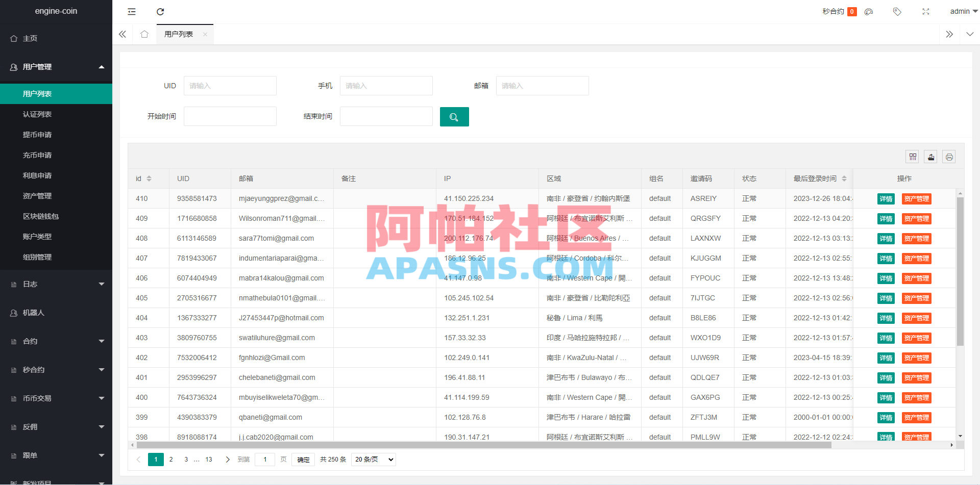Print the table using the printer icon

949,157
